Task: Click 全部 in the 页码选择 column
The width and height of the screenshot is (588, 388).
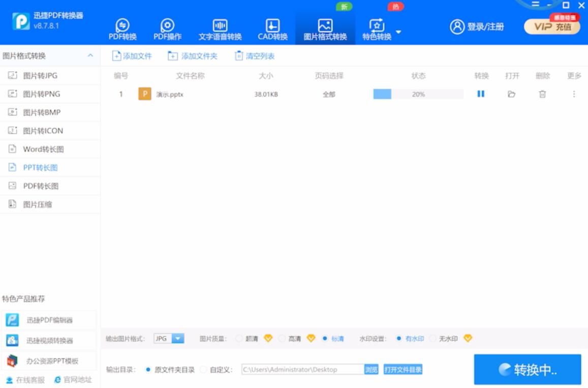Action: [x=329, y=95]
